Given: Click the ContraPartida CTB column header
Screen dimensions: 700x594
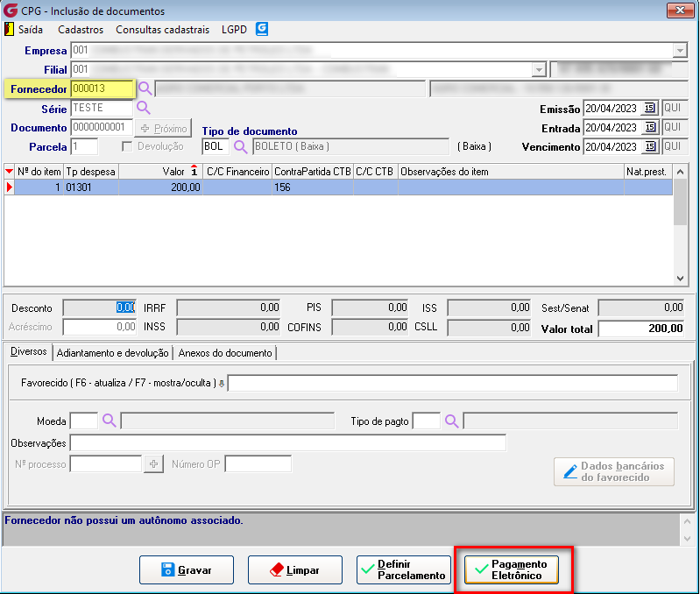Looking at the screenshot, I should point(313,172).
